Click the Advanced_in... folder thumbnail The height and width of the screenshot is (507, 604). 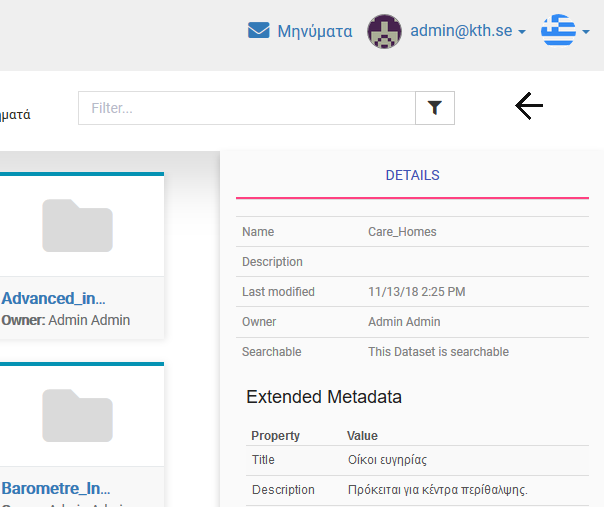[x=77, y=226]
